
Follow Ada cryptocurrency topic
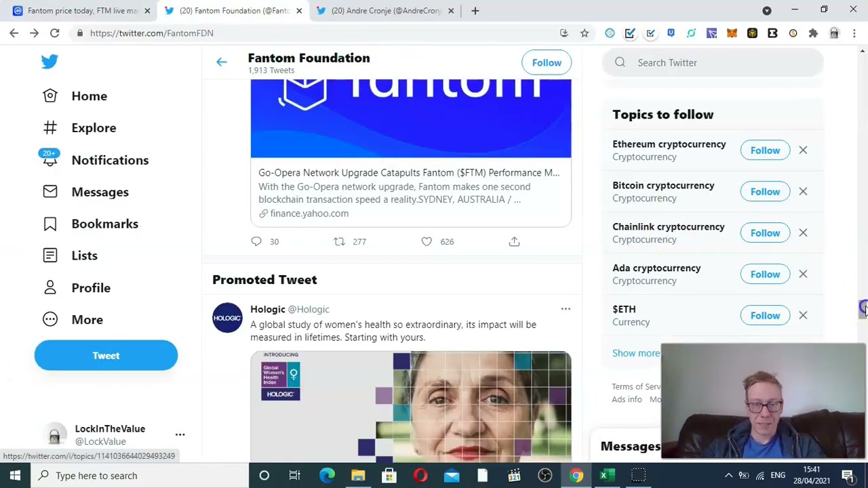coord(765,274)
